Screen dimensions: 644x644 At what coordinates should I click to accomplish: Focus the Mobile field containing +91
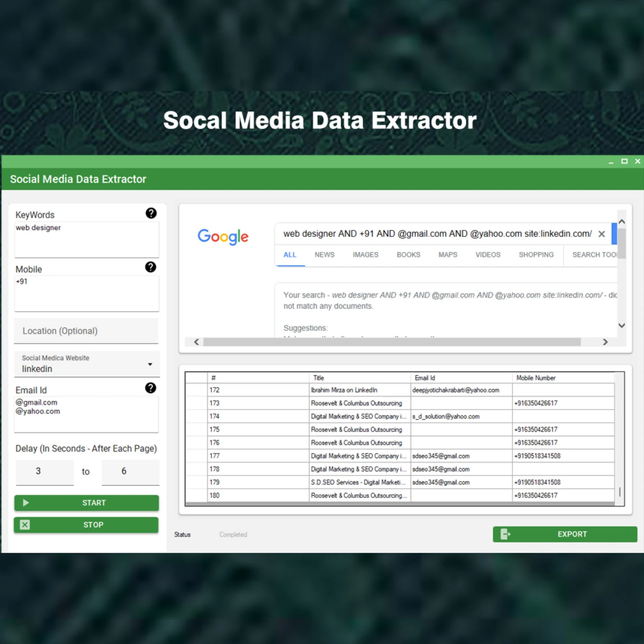[87, 294]
